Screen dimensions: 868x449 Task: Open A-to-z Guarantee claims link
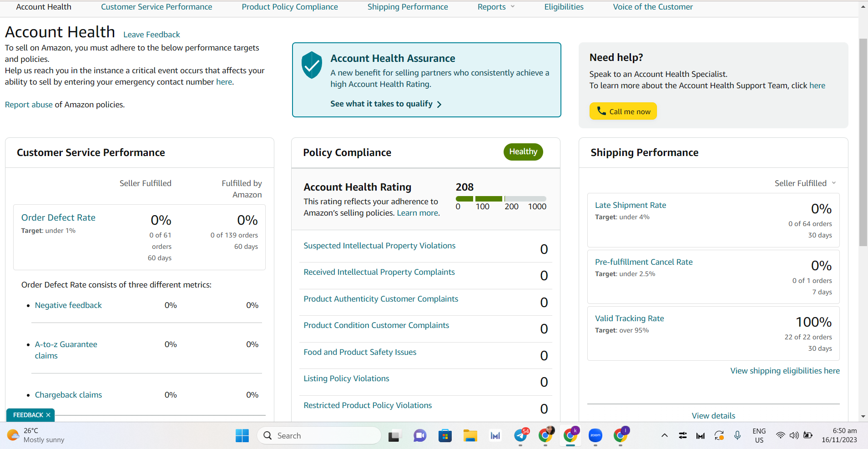click(x=66, y=350)
